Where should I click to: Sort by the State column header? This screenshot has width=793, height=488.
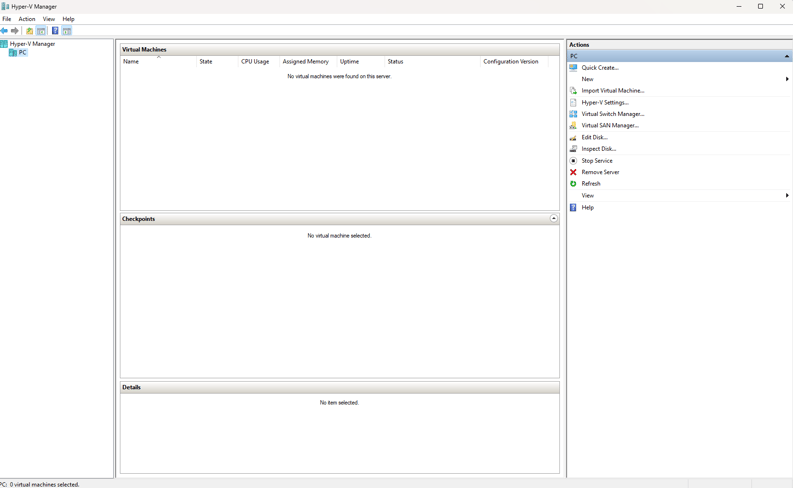tap(217, 62)
